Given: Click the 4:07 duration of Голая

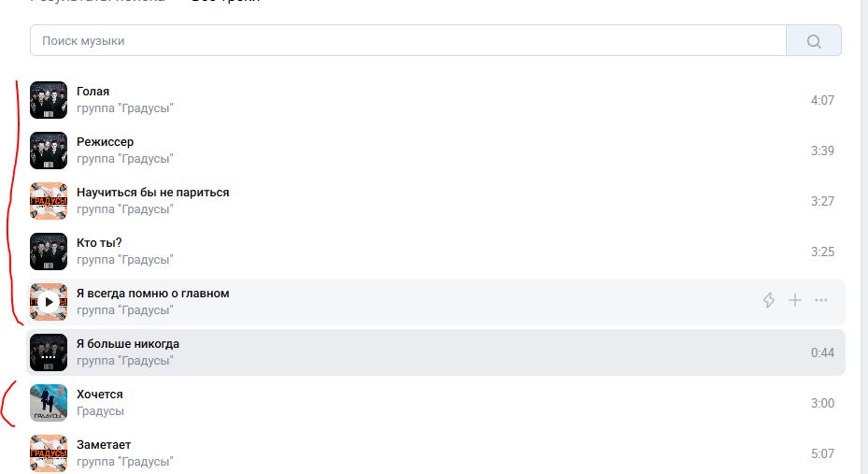Looking at the screenshot, I should [822, 100].
